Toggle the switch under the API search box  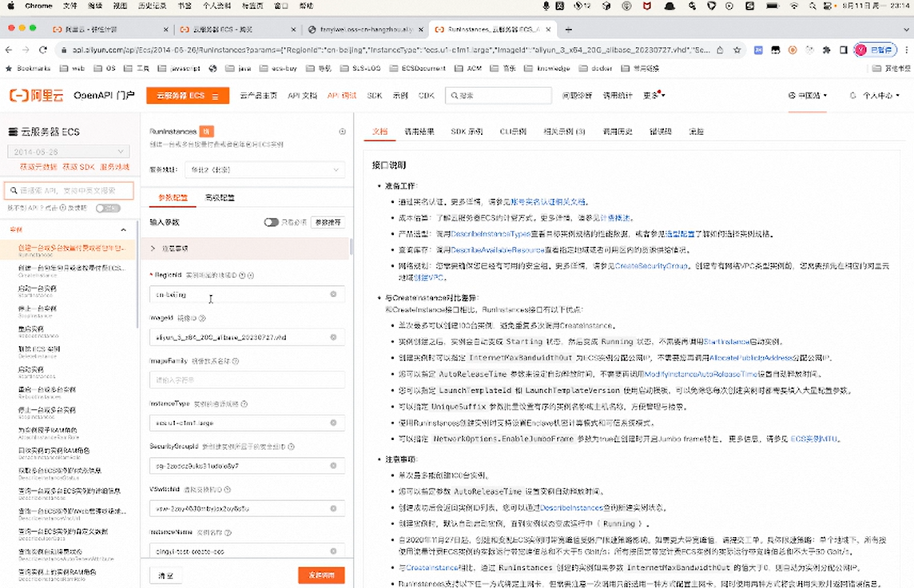(108, 208)
